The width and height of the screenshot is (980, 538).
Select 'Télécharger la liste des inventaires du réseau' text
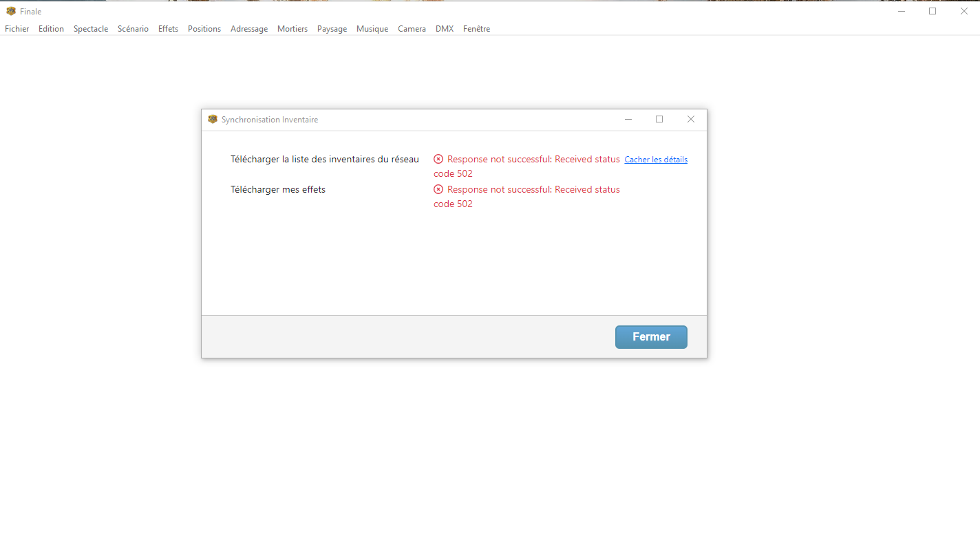(x=325, y=159)
